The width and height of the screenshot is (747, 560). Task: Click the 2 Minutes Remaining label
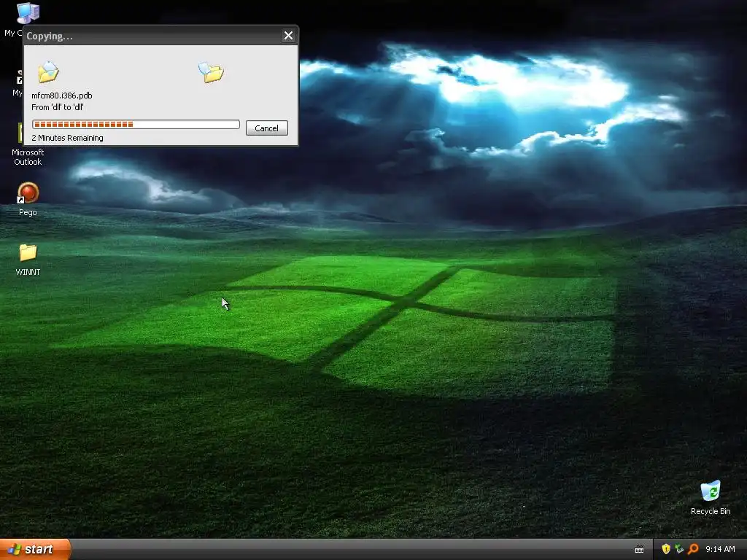(67, 138)
